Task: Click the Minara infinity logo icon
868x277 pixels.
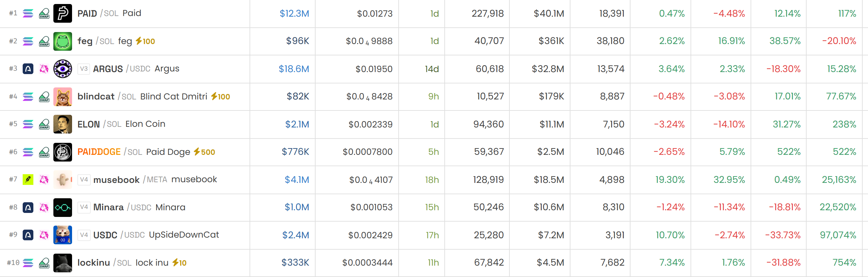Action: tap(63, 207)
